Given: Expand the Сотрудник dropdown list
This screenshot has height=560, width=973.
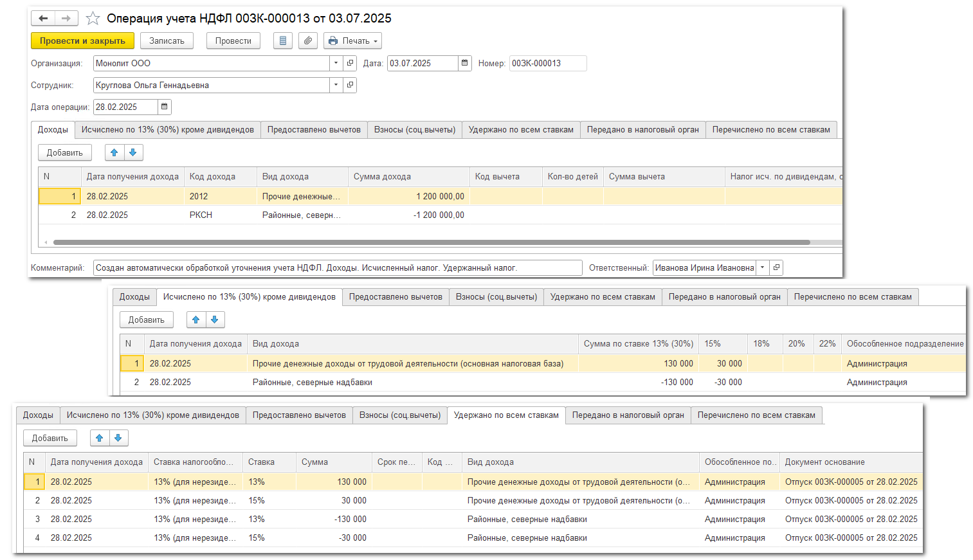Looking at the screenshot, I should tap(336, 85).
